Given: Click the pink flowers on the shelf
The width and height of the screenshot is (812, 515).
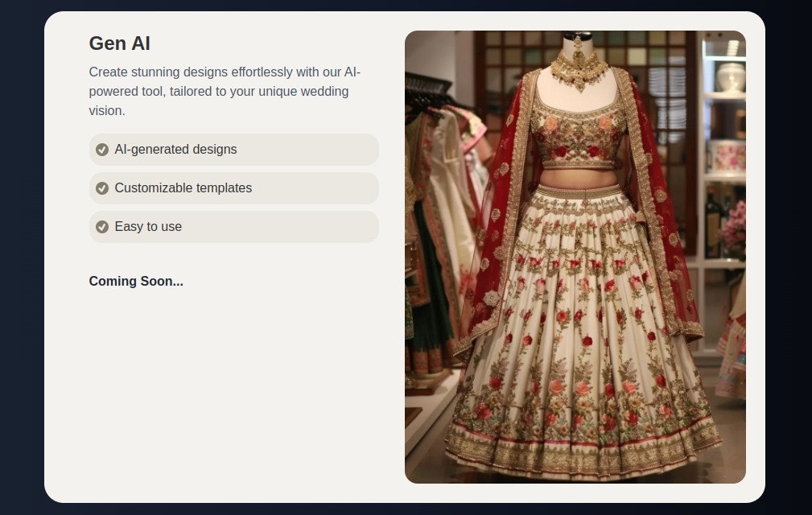Looking at the screenshot, I should (x=734, y=228).
